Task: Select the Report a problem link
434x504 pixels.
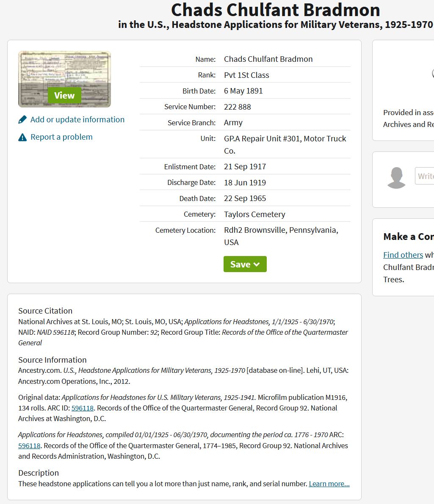Action: tap(61, 137)
